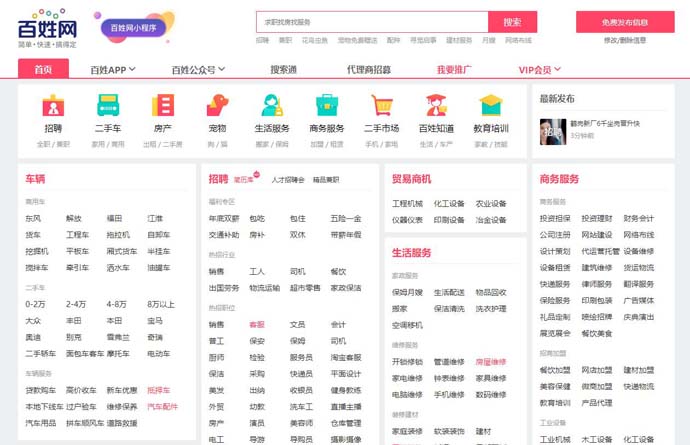
Task: Open the 商务服务 briefcase icon
Action: (327, 105)
